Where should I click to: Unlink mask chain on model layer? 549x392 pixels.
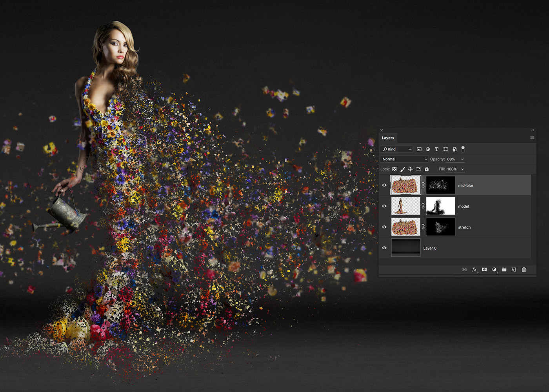pyautogui.click(x=423, y=206)
